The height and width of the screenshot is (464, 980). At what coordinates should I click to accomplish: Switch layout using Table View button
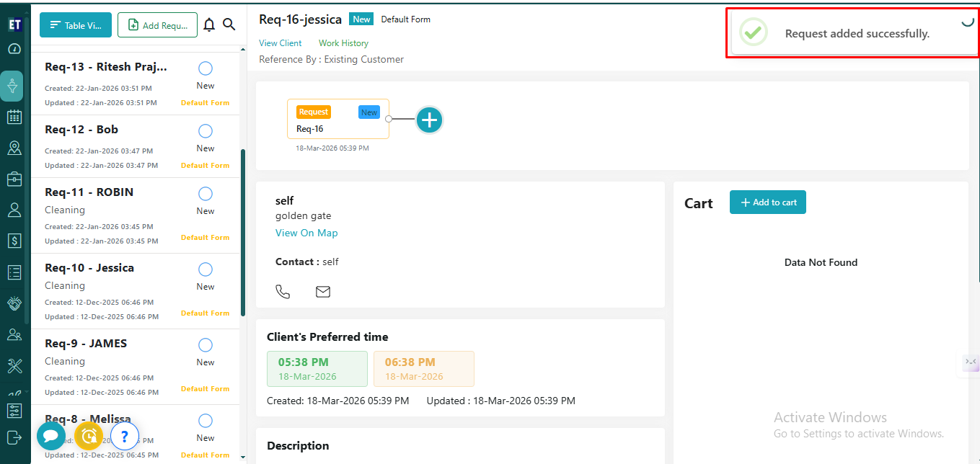click(x=76, y=25)
